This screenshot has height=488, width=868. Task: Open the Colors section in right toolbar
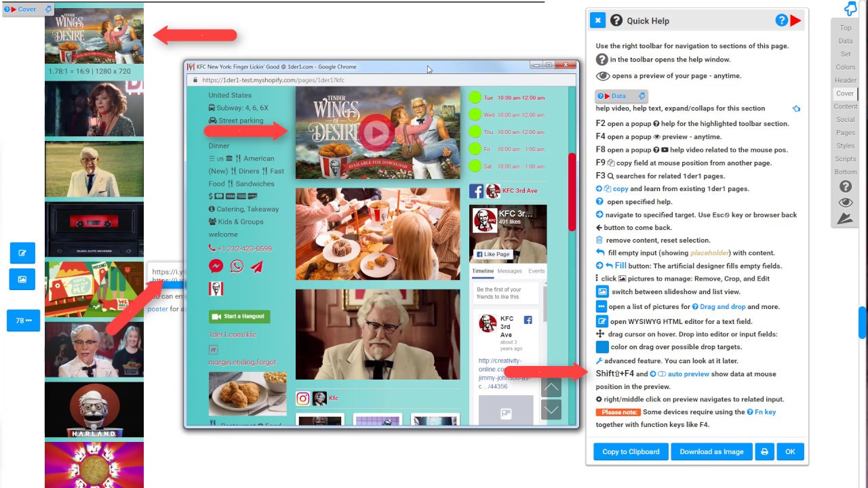coord(845,67)
